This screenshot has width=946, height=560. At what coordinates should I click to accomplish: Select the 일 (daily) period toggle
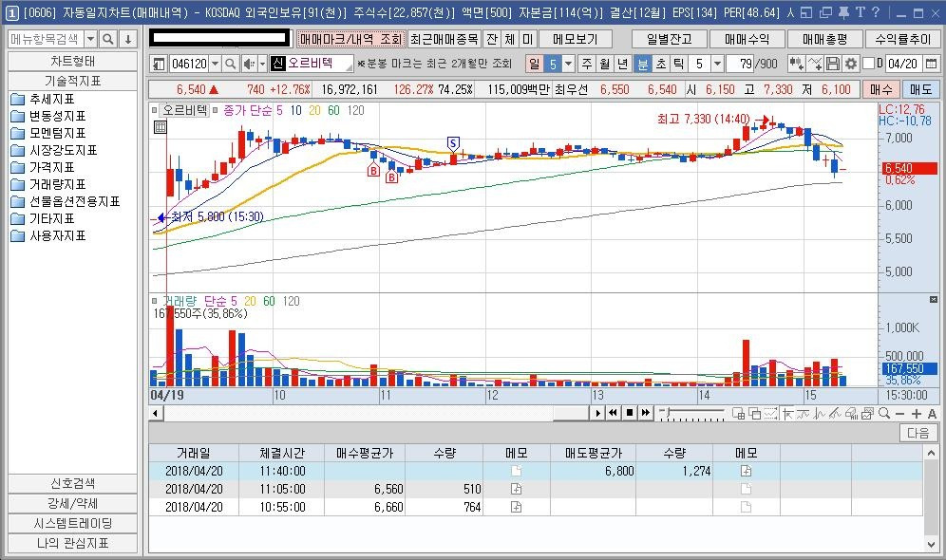(535, 64)
